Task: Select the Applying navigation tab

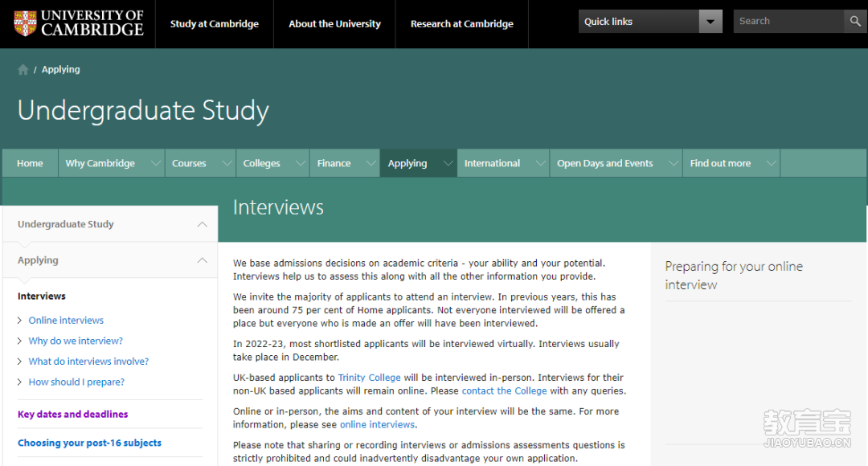Action: tap(407, 163)
